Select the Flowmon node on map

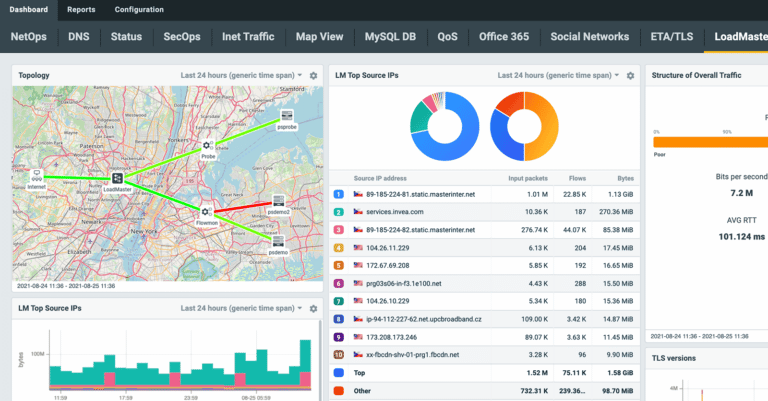tap(207, 212)
